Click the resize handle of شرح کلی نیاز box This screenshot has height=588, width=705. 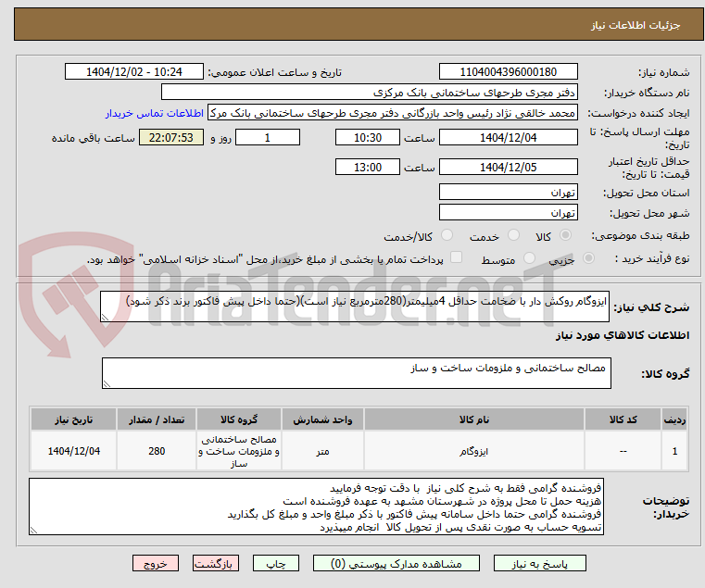click(105, 318)
